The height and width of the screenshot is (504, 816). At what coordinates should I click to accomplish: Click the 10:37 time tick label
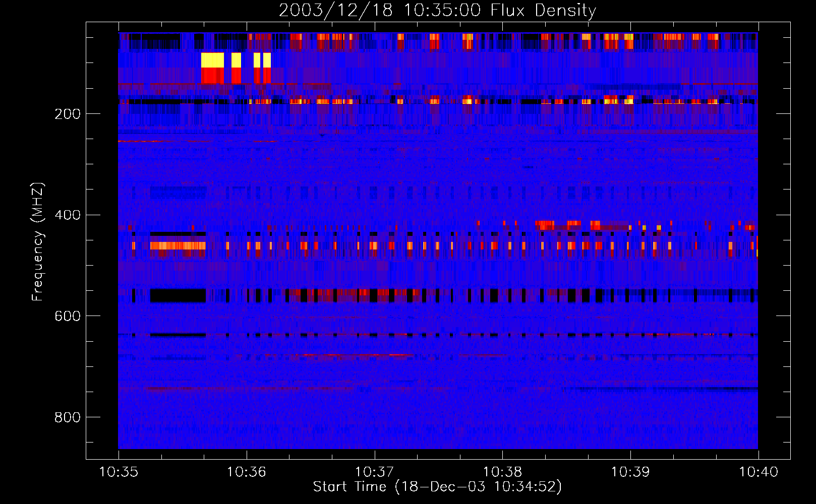pos(374,472)
